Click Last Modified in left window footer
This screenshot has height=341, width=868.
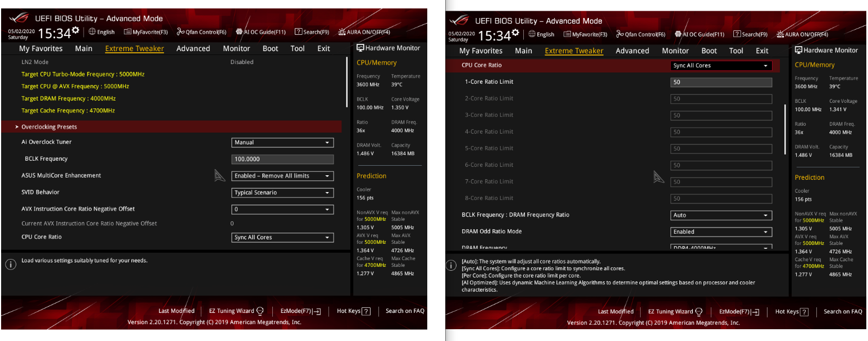click(x=176, y=311)
